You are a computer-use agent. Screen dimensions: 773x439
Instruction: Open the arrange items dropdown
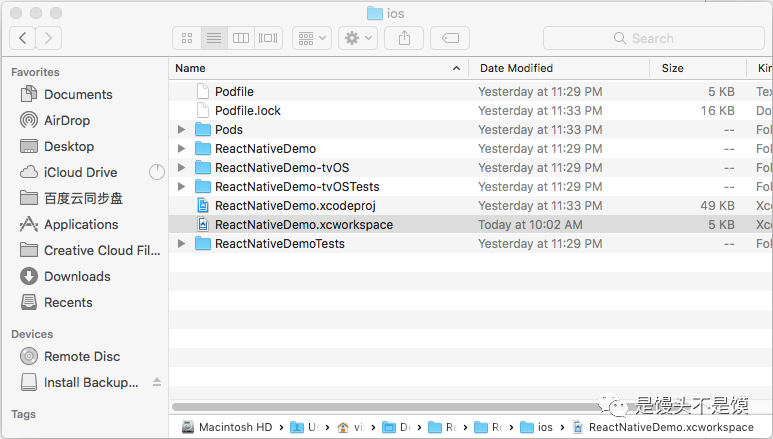pyautogui.click(x=312, y=38)
